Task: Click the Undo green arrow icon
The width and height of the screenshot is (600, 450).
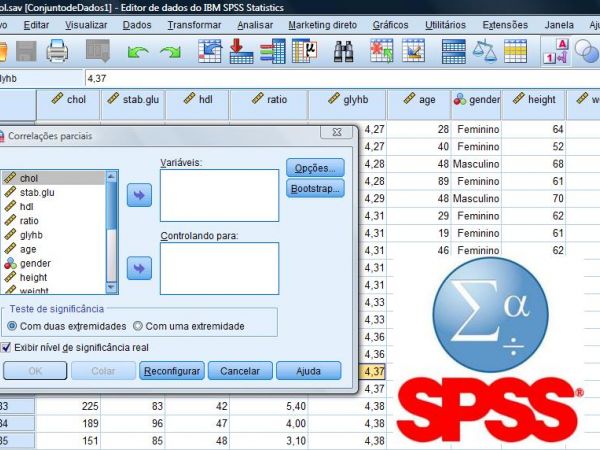Action: point(139,50)
